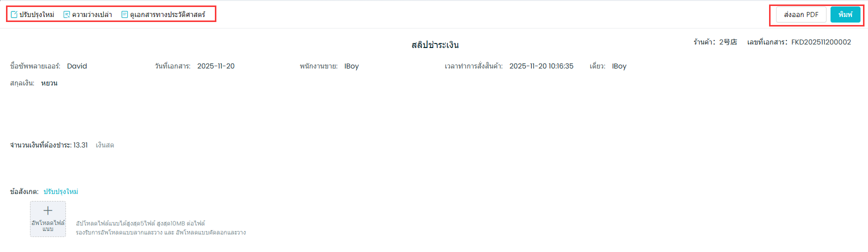Choose ความว่างเปล่า in the top toolbar
Screen dimensions: 868x252
(92, 14)
